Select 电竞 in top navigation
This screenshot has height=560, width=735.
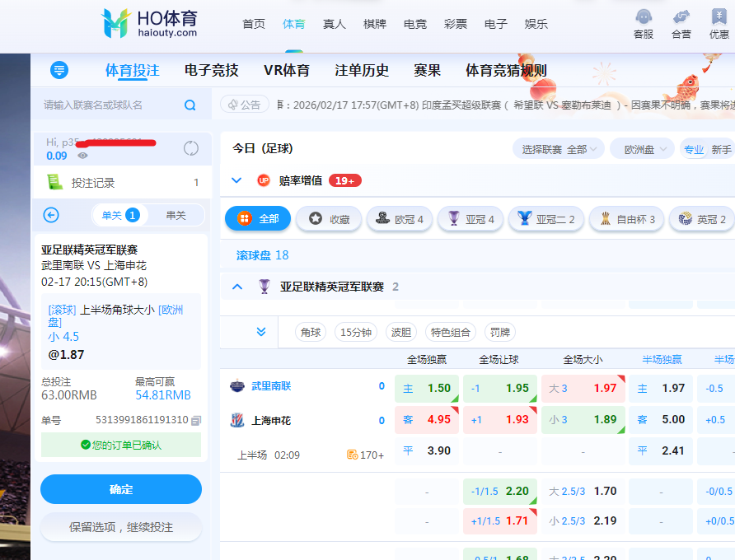(x=415, y=24)
